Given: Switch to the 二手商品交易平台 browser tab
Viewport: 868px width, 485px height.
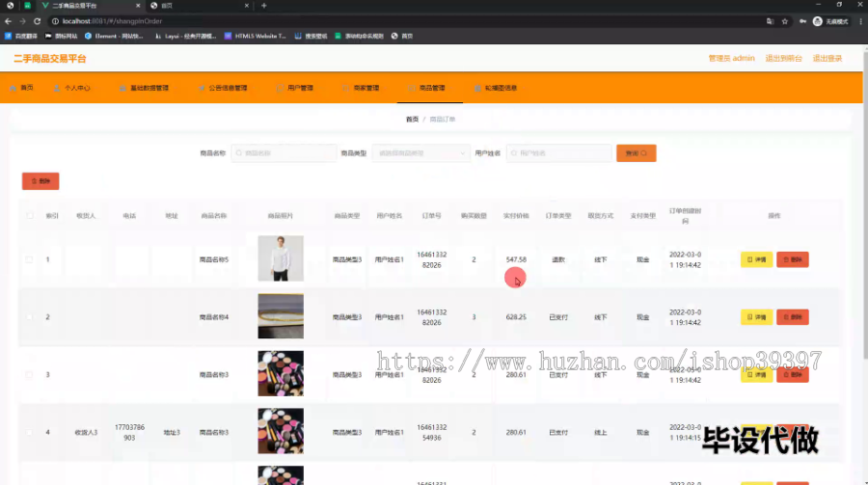Looking at the screenshot, I should pos(89,6).
